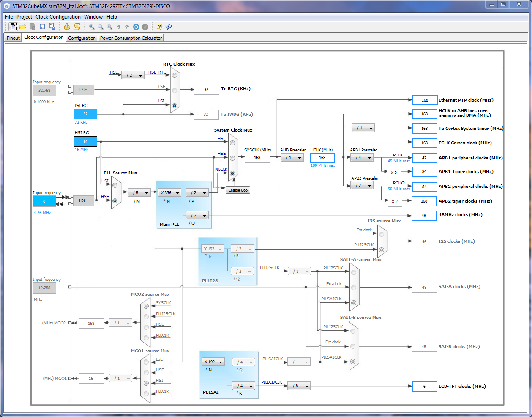Select HSE_RTC in RTC Clock Mux
The image size is (532, 417).
[x=175, y=75]
